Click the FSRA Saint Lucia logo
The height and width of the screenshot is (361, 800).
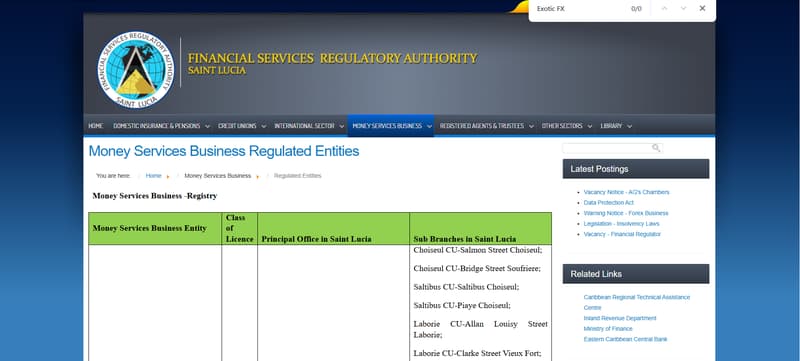click(x=136, y=70)
